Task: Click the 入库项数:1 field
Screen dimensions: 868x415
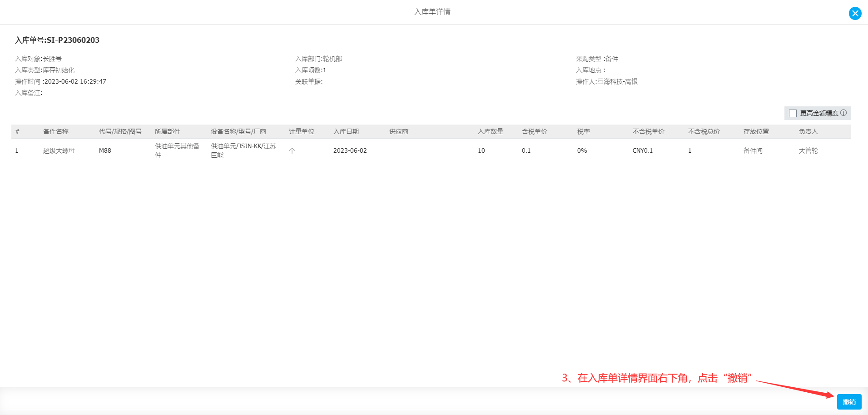Action: coord(311,70)
